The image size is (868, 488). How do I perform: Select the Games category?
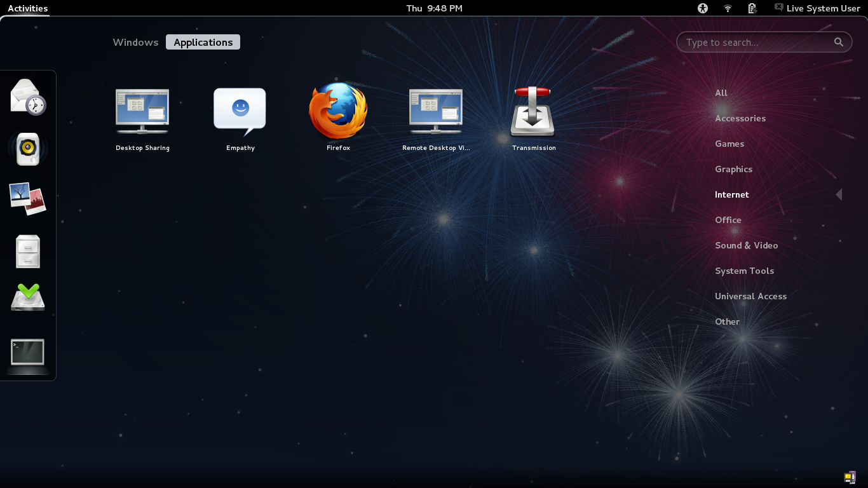[x=729, y=144]
